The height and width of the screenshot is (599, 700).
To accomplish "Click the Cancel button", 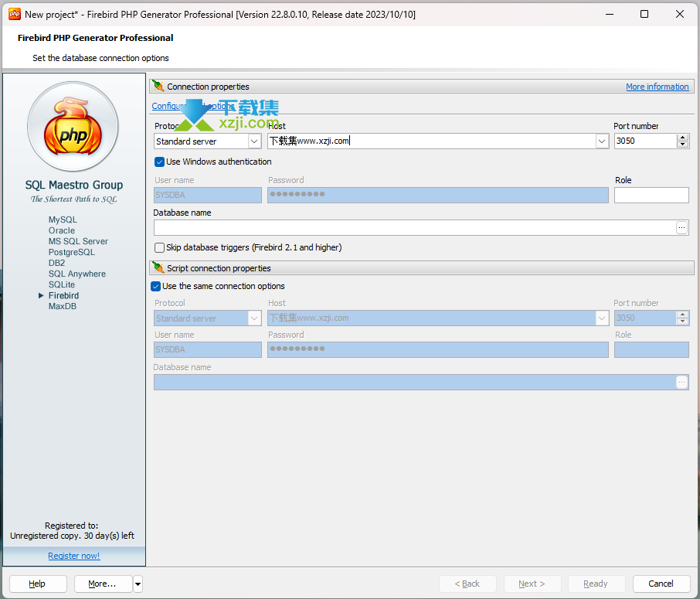I will 661,584.
